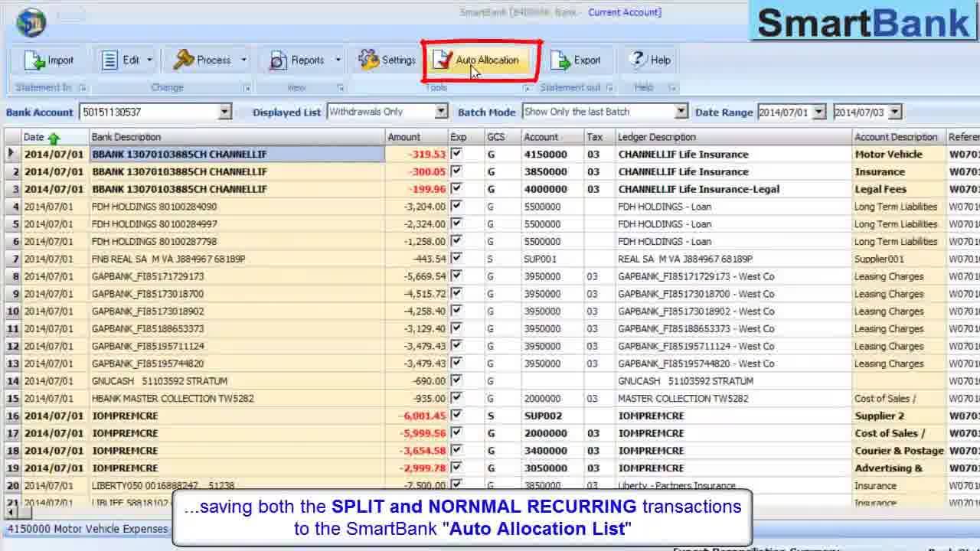Open the Settings tool
Image resolution: width=980 pixels, height=551 pixels.
(387, 60)
